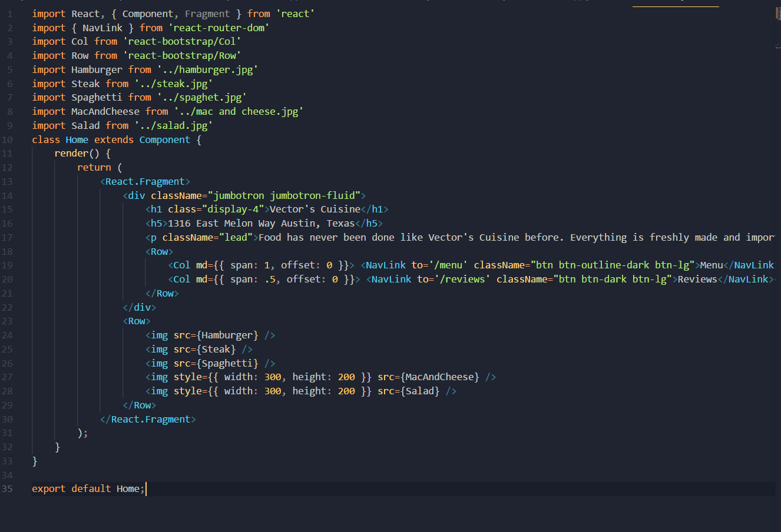Click the export default Home statement
The image size is (781, 532).
point(87,488)
